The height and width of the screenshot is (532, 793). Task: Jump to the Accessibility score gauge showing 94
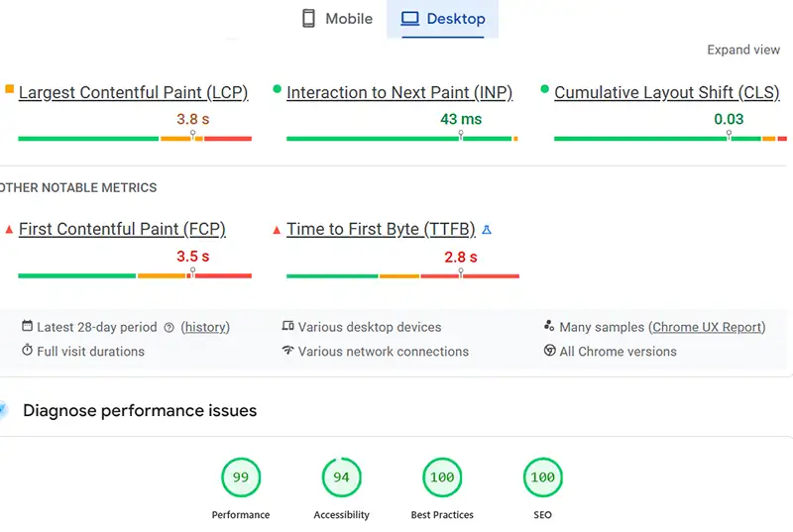pyautogui.click(x=341, y=478)
